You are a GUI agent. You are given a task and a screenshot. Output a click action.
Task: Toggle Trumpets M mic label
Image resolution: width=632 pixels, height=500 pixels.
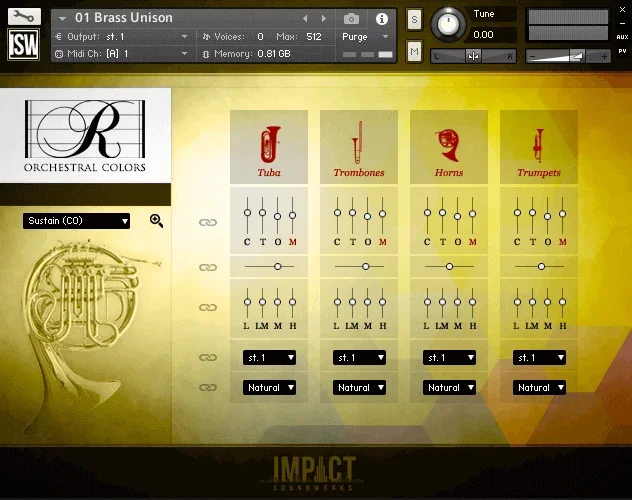[x=563, y=242]
